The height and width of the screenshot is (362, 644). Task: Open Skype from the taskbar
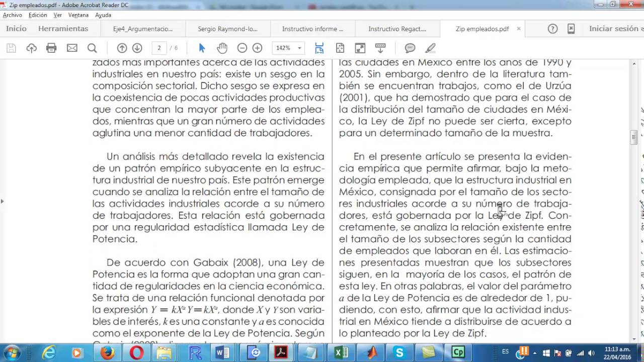point(400,352)
